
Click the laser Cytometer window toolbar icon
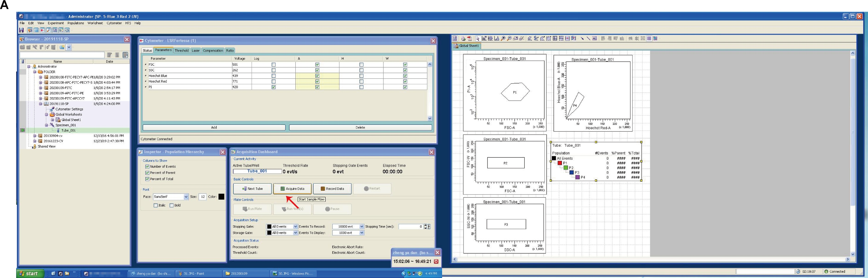click(43, 30)
